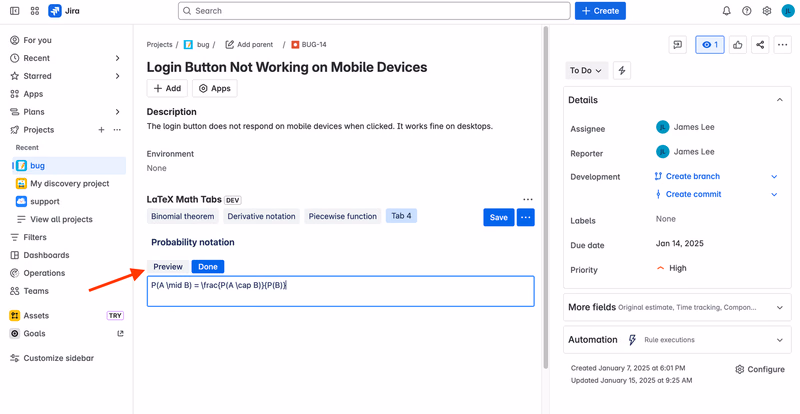Screen dimensions: 800x414
Task: Toggle the watch eye button showing 1
Action: [x=710, y=45]
